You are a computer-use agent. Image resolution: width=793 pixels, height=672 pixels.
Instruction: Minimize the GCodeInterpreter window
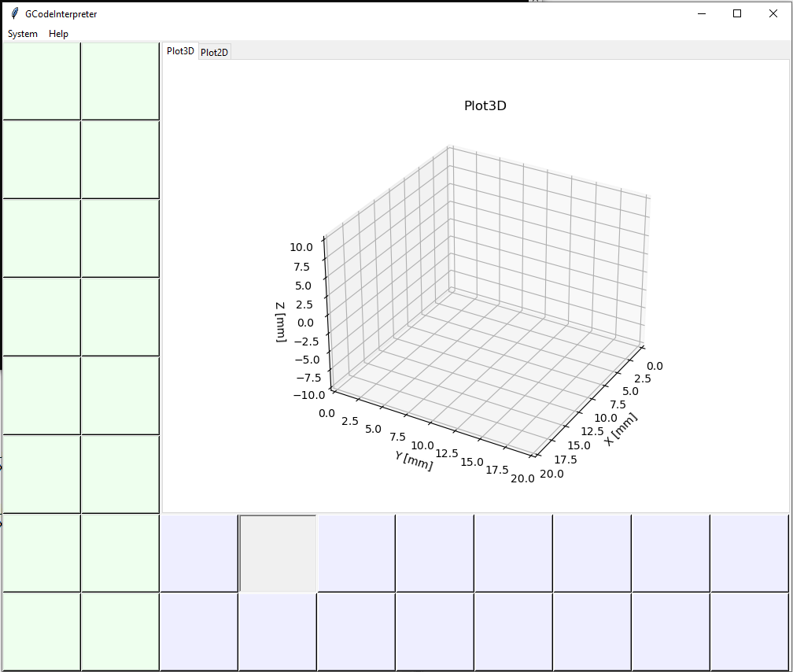pos(701,13)
